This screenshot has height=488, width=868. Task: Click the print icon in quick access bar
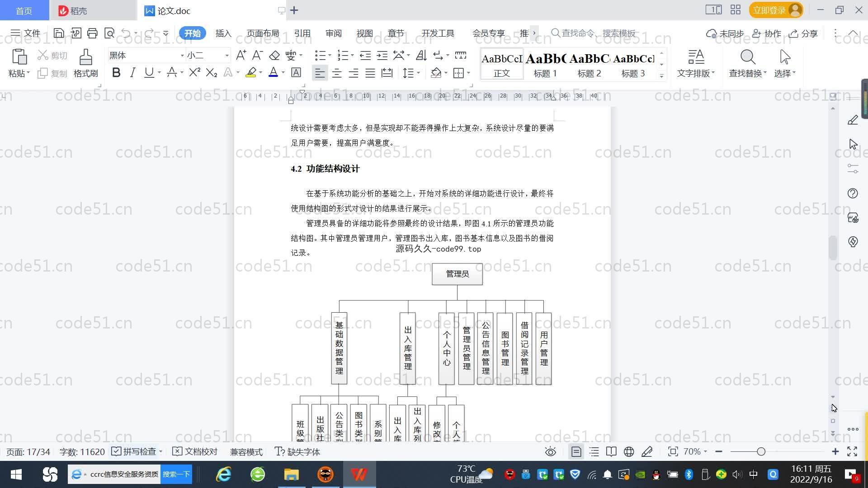(x=92, y=33)
